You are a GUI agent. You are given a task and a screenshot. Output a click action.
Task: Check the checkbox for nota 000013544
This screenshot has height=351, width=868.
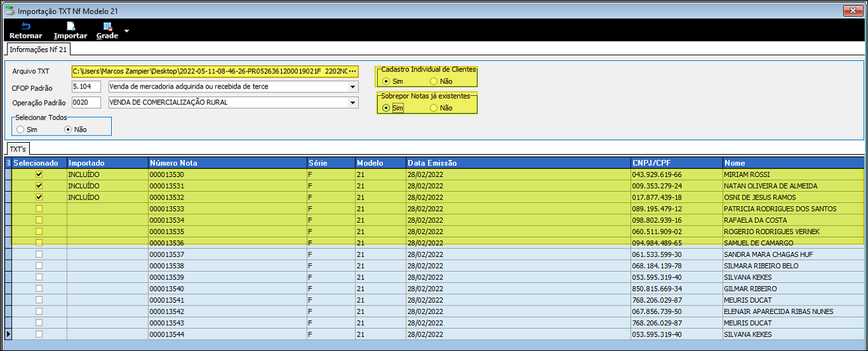(x=39, y=334)
